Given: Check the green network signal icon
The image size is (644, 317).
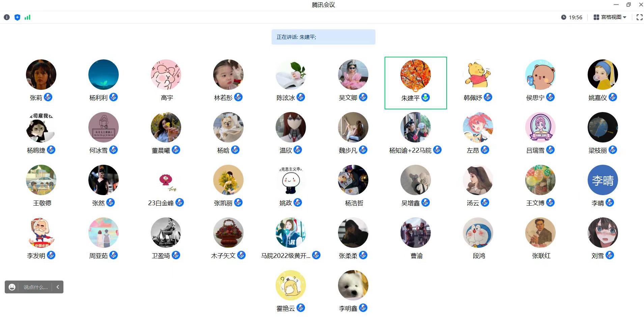Looking at the screenshot, I should click(28, 17).
